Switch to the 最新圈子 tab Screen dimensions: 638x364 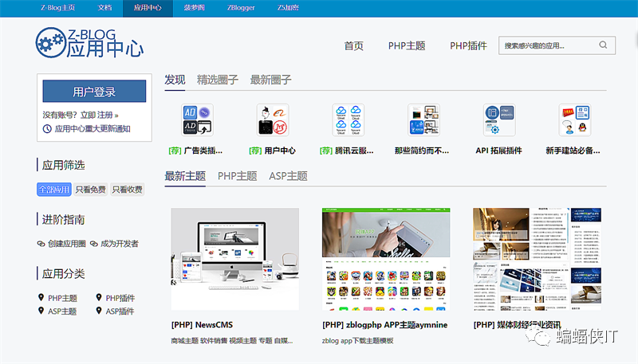coord(270,80)
